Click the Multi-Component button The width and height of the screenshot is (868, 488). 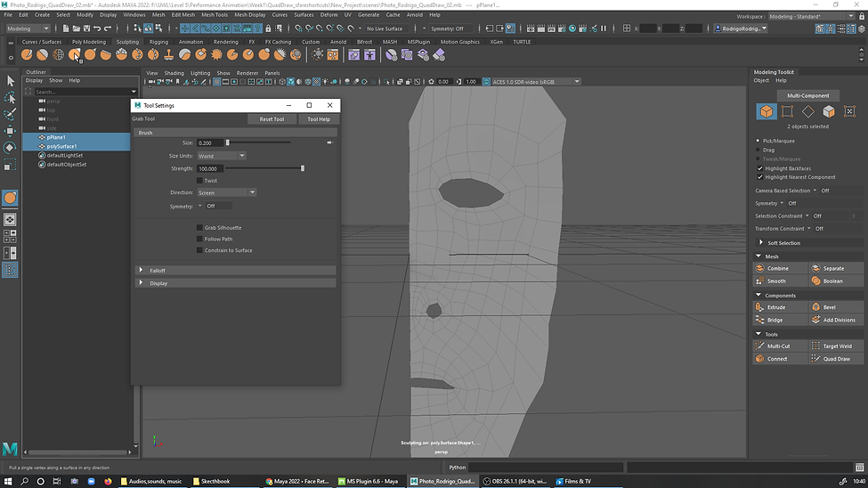pos(807,95)
